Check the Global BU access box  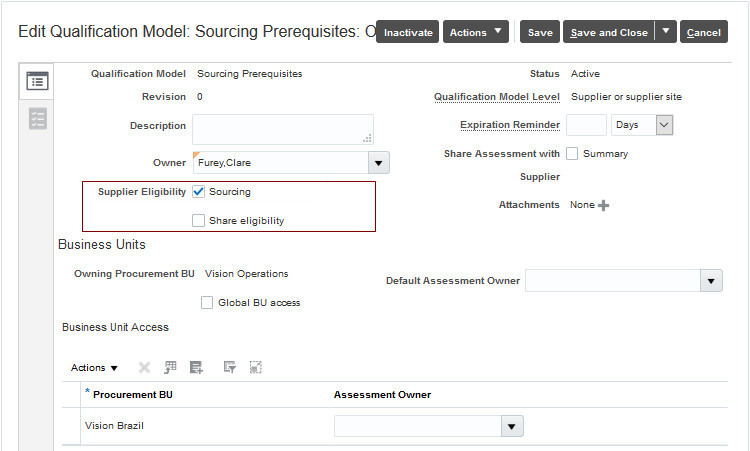click(207, 302)
